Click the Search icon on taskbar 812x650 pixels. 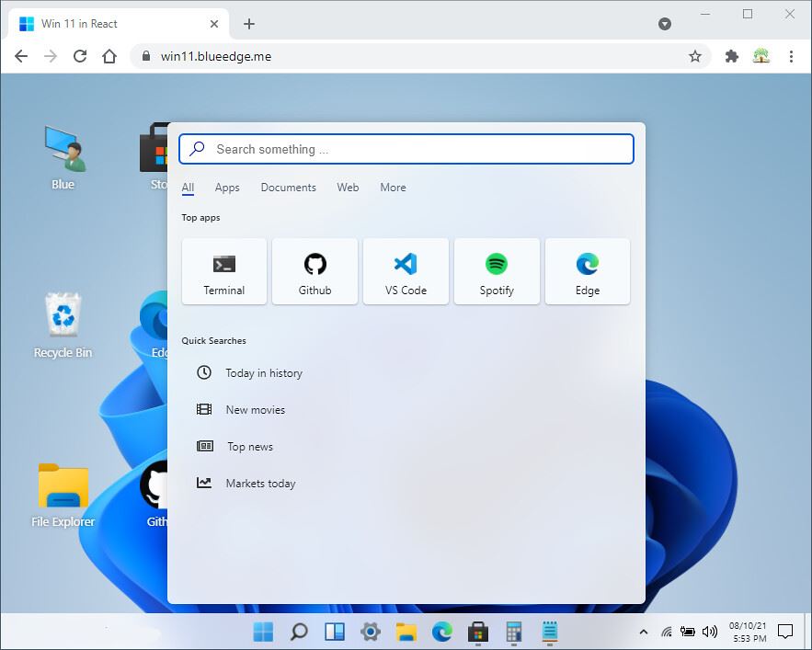pos(299,632)
